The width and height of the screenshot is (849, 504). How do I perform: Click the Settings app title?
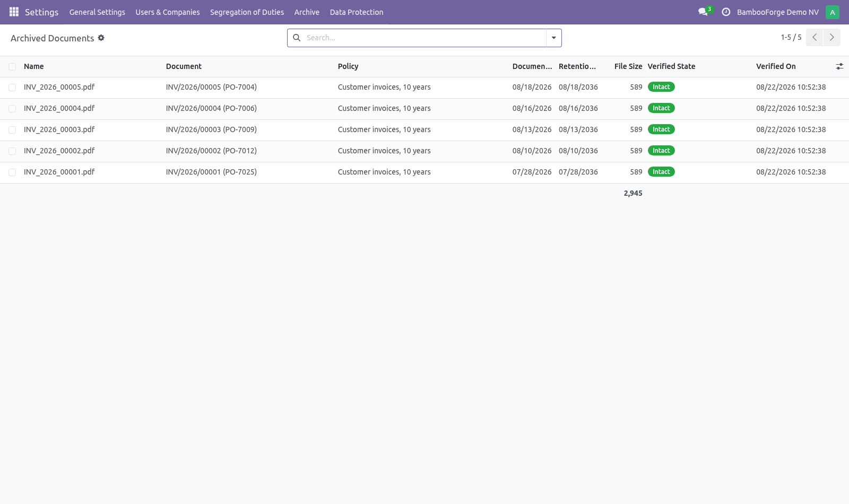(41, 12)
